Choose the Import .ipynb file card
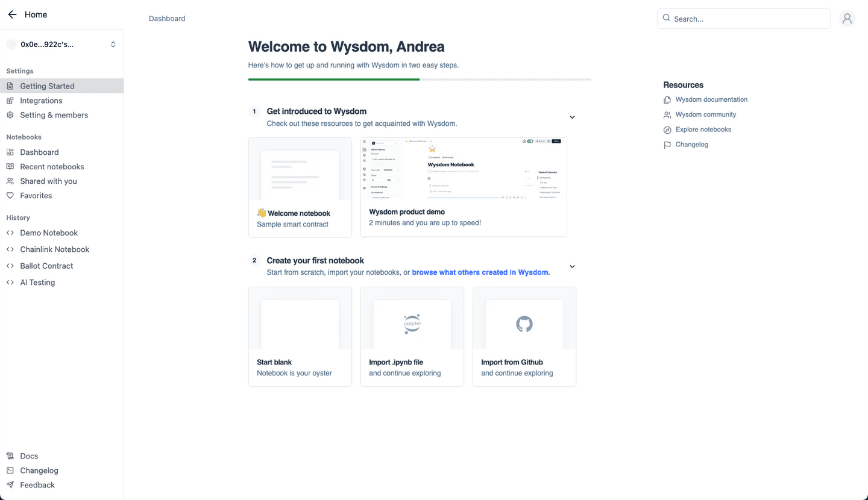The image size is (868, 500). [412, 337]
